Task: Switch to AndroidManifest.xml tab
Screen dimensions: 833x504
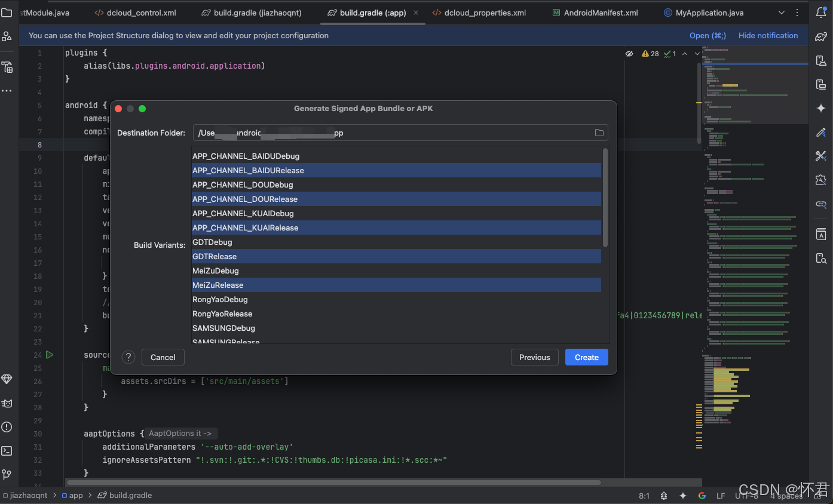Action: [x=595, y=13]
